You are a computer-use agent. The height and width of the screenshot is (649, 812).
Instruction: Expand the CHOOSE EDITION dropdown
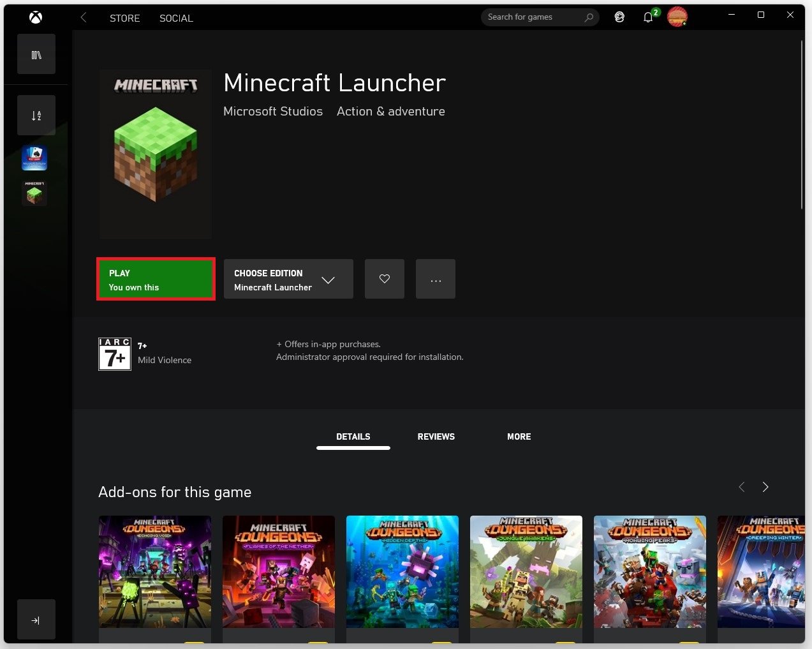coord(288,279)
